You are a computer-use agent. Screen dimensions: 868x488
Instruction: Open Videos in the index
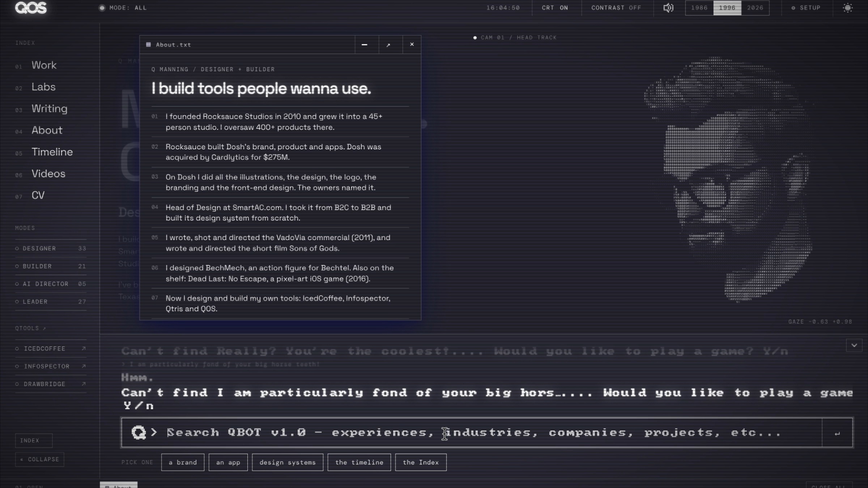tap(48, 174)
